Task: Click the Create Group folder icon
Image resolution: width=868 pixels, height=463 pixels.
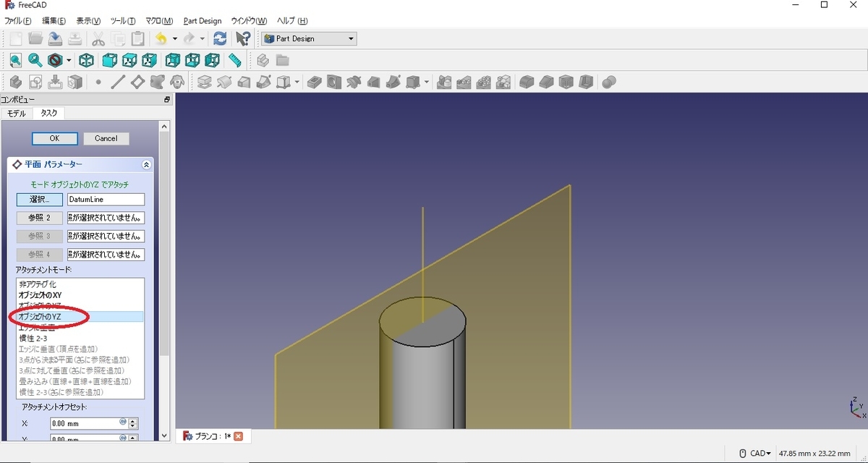Action: (282, 60)
